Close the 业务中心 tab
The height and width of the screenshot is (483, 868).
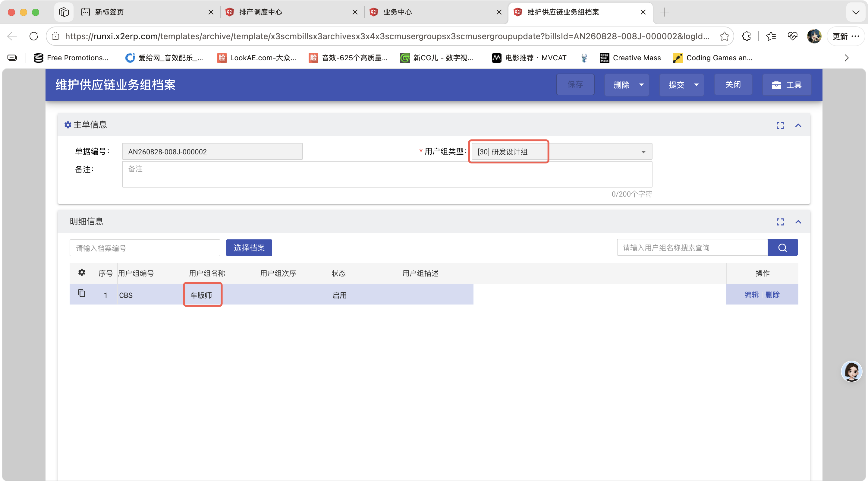point(499,12)
